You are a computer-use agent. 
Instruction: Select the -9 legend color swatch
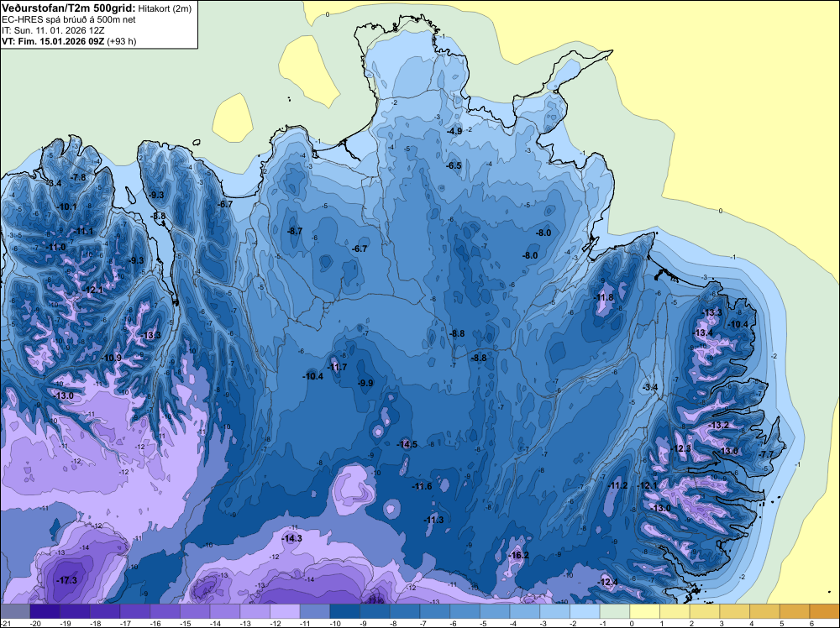tap(375, 611)
